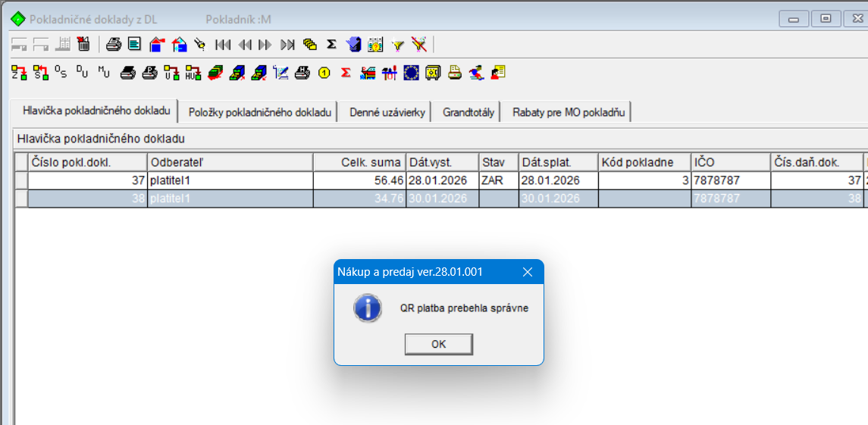Viewport: 868px width, 425px height.
Task: Open the Grandtotály tab
Action: coord(468,112)
